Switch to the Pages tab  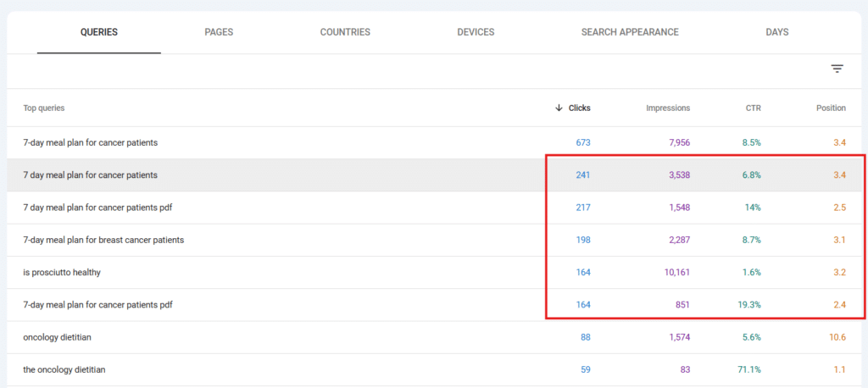click(x=219, y=32)
